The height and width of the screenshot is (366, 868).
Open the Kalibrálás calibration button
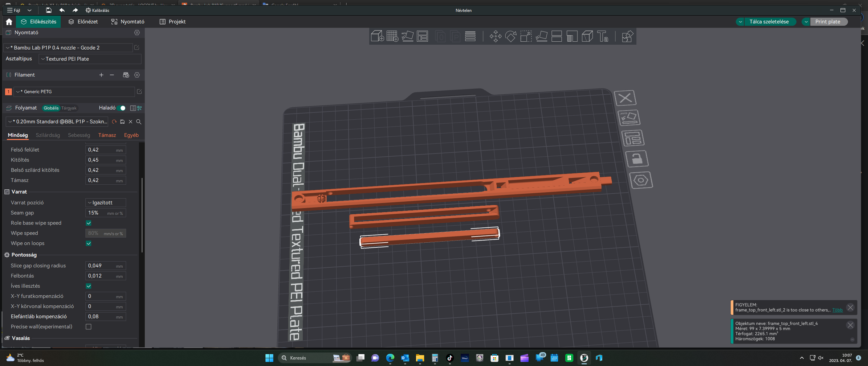(97, 10)
